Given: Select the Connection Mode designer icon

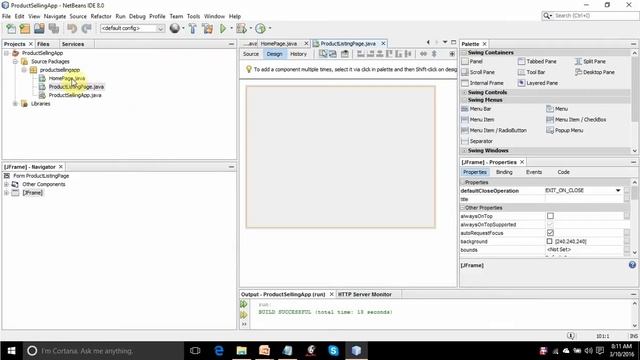Looking at the screenshot, I should (x=333, y=54).
